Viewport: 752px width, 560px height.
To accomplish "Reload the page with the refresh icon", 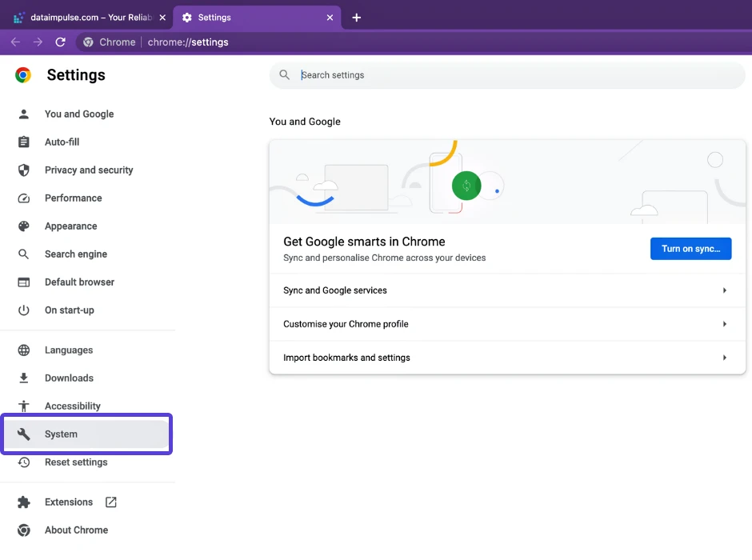I will click(61, 42).
